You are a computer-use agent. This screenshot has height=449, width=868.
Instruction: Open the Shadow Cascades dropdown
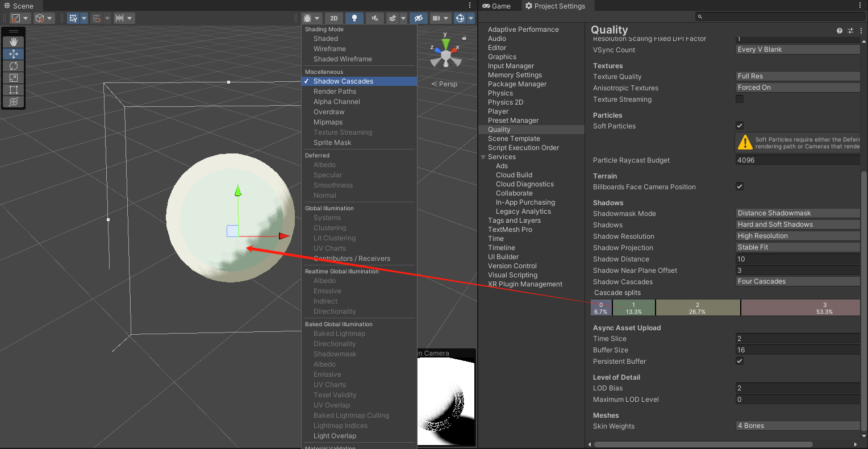(x=798, y=281)
